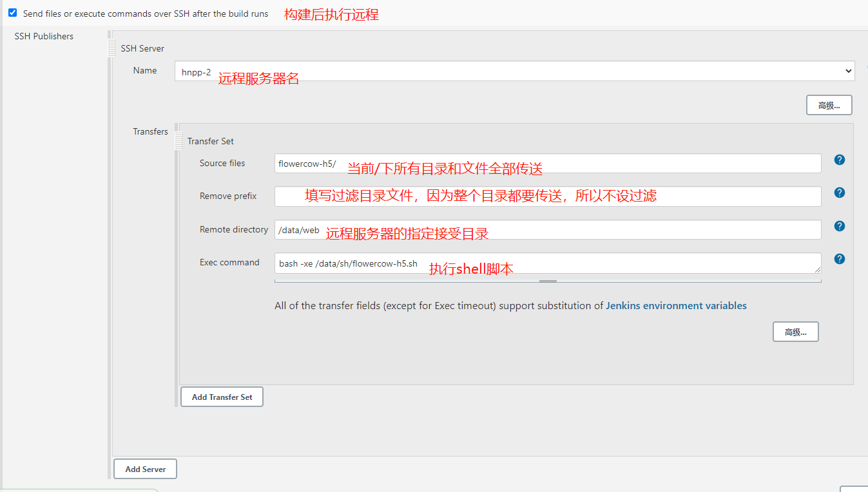Viewport: 868px width, 492px height.
Task: Click the Transfer Set section label
Action: point(210,140)
